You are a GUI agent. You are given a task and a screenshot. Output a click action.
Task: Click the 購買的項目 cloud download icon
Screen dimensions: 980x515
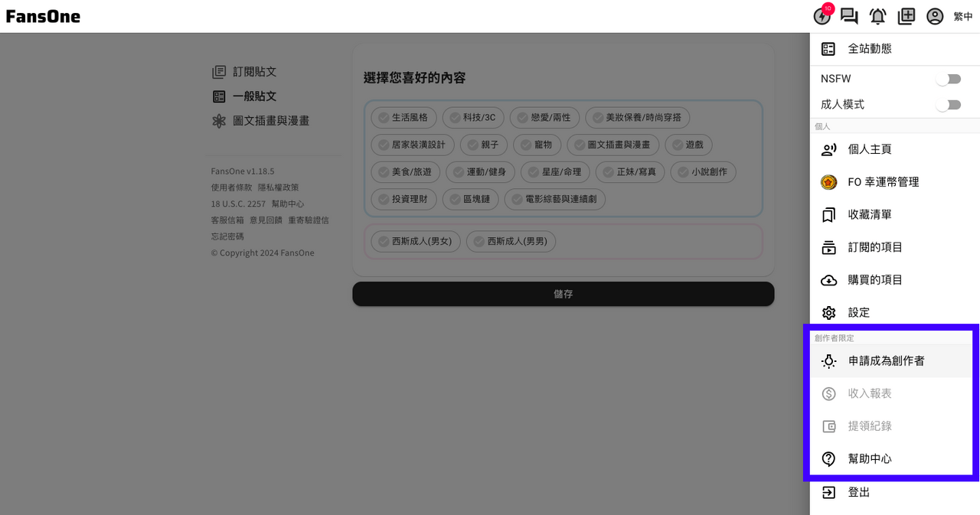point(828,280)
